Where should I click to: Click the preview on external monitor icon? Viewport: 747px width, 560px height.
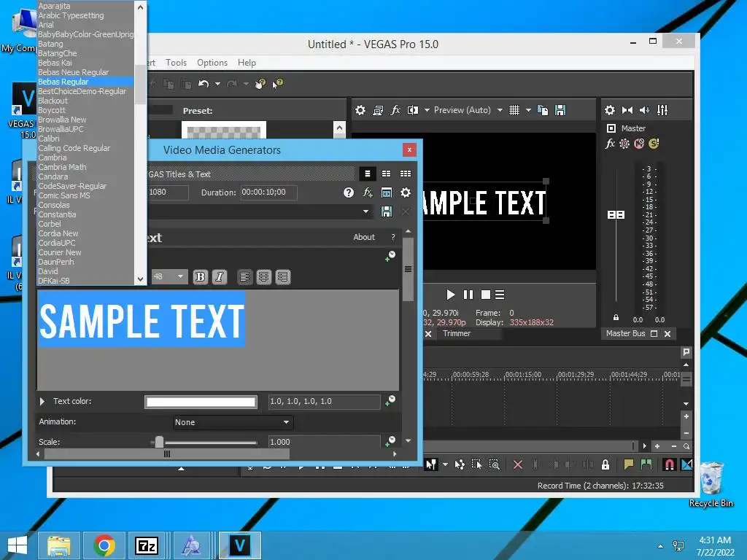point(379,111)
